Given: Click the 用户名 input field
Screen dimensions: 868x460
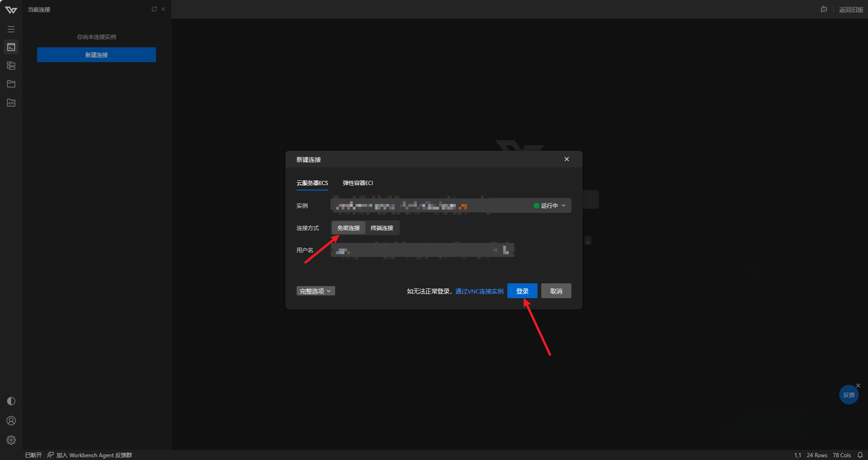Looking at the screenshot, I should click(x=422, y=250).
